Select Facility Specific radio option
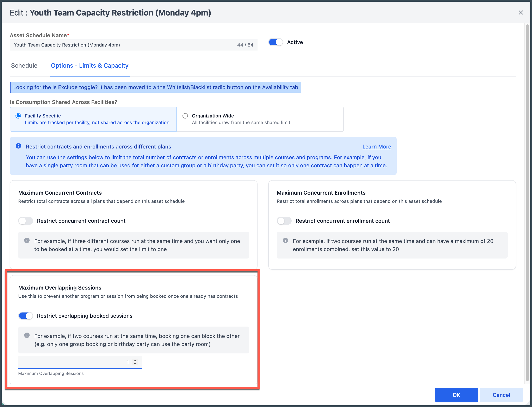The width and height of the screenshot is (532, 407). point(18,116)
